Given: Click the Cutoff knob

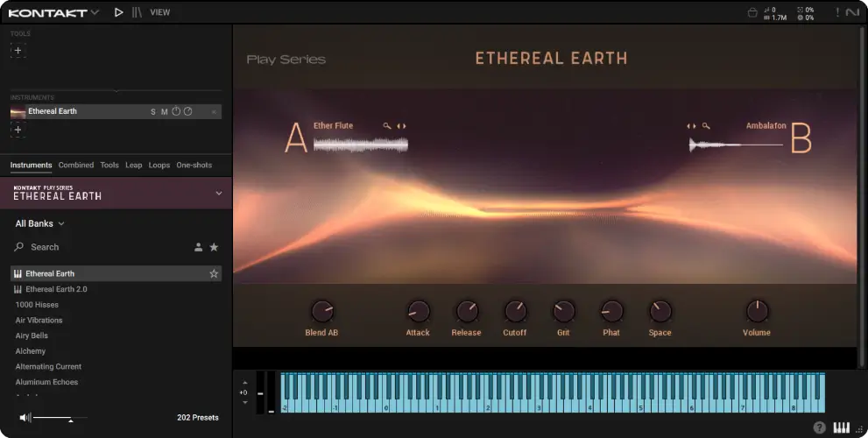Looking at the screenshot, I should pyautogui.click(x=515, y=312).
